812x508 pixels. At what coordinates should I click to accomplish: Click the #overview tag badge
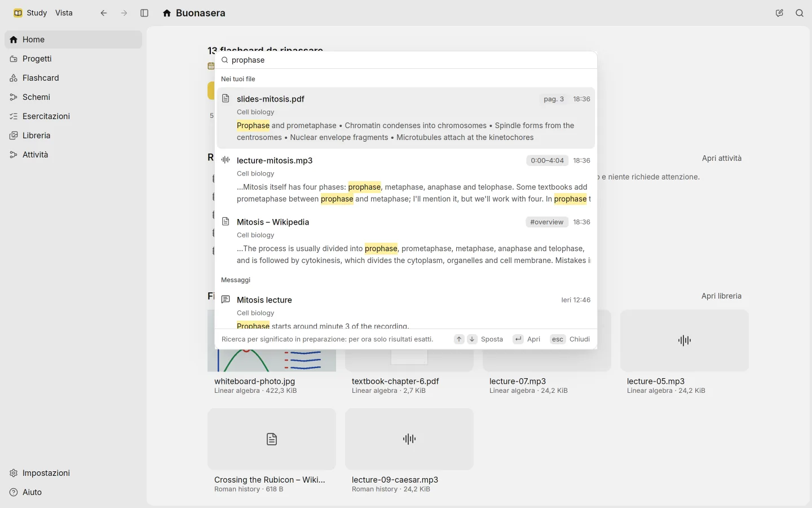[x=547, y=222]
